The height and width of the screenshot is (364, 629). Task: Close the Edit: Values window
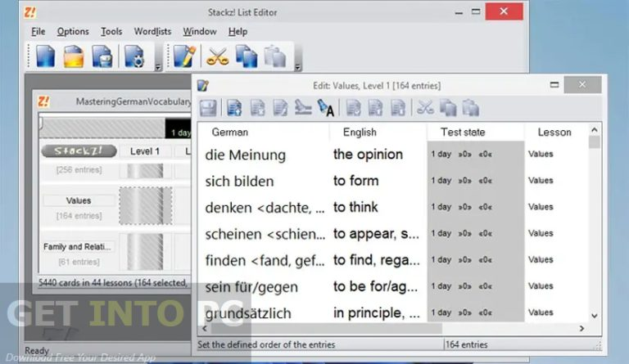pyautogui.click(x=582, y=84)
